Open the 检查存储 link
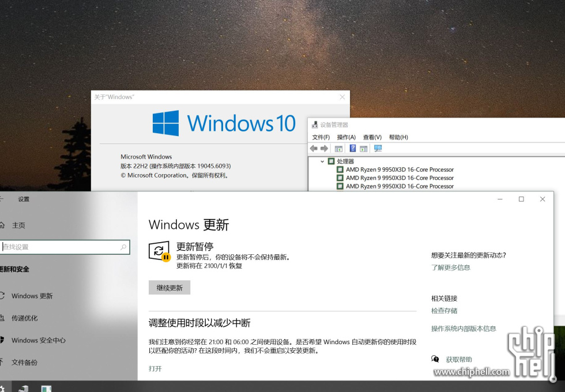Viewport: 565px width, 392px height. 445,311
